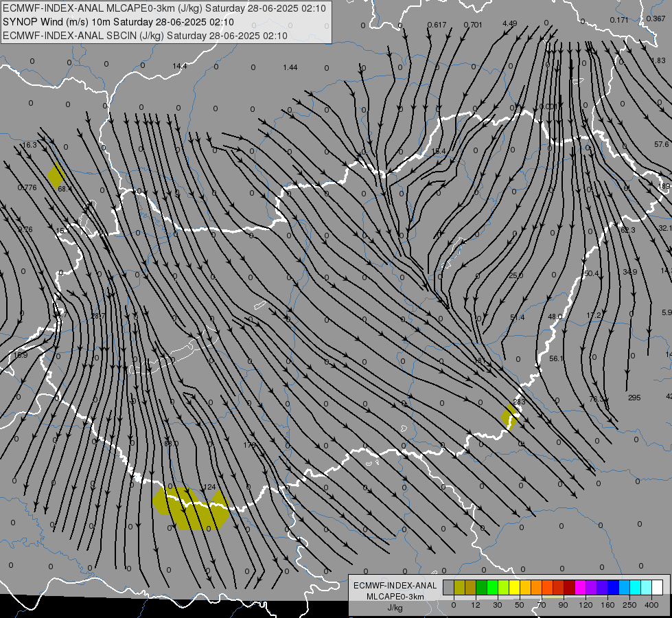Click the map value 4.49
This screenshot has width=672, height=618.
pos(509,23)
